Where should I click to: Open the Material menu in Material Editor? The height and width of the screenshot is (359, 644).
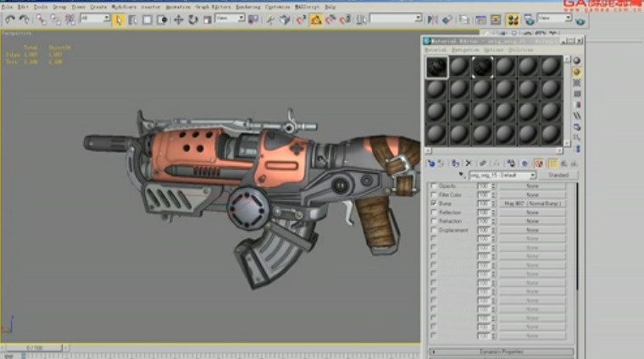pyautogui.click(x=436, y=50)
